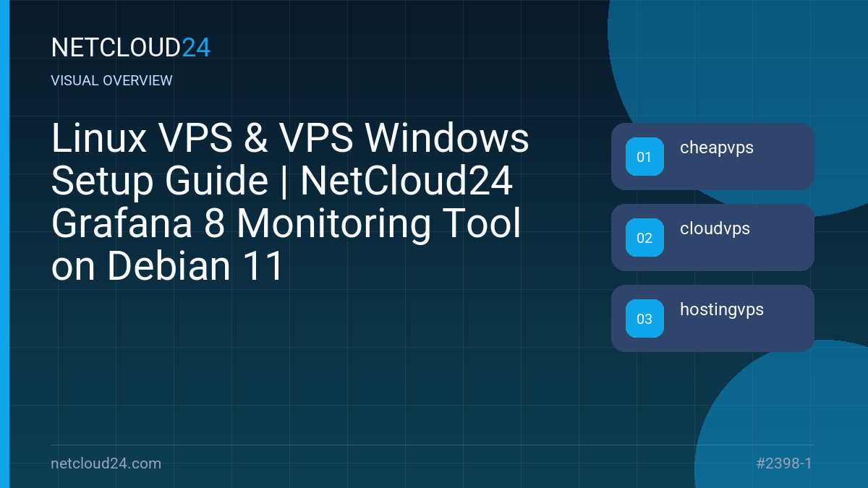Select the VISUAL OVERVIEW label

point(112,80)
